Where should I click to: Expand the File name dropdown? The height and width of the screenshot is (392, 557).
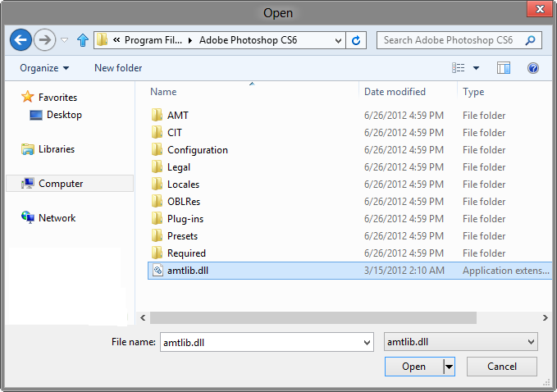tap(367, 342)
